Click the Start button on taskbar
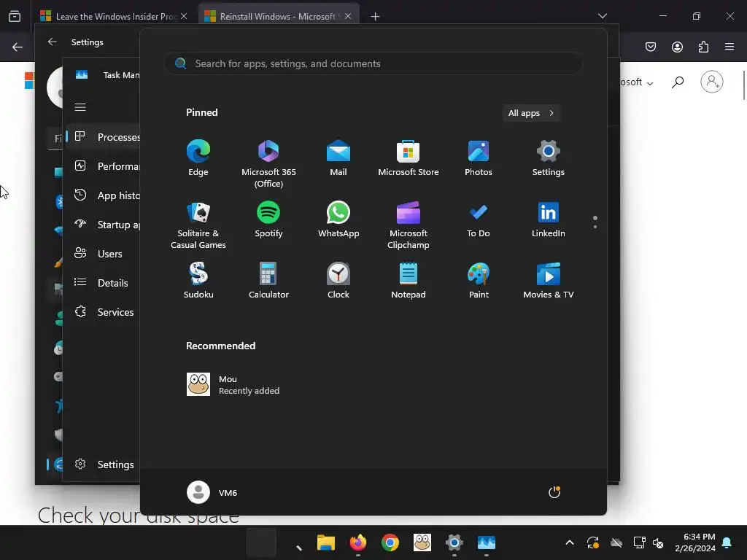Viewport: 747px width, 560px height. 262,542
